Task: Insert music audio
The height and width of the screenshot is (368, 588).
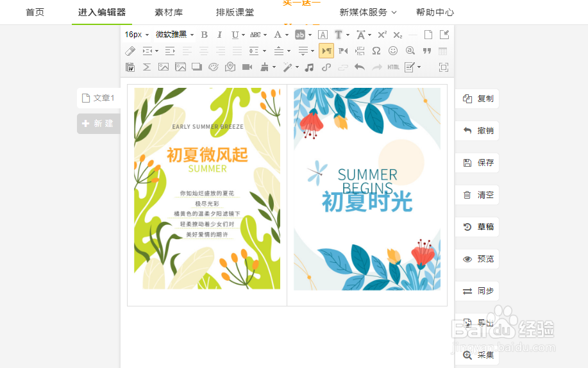Action: [x=309, y=67]
